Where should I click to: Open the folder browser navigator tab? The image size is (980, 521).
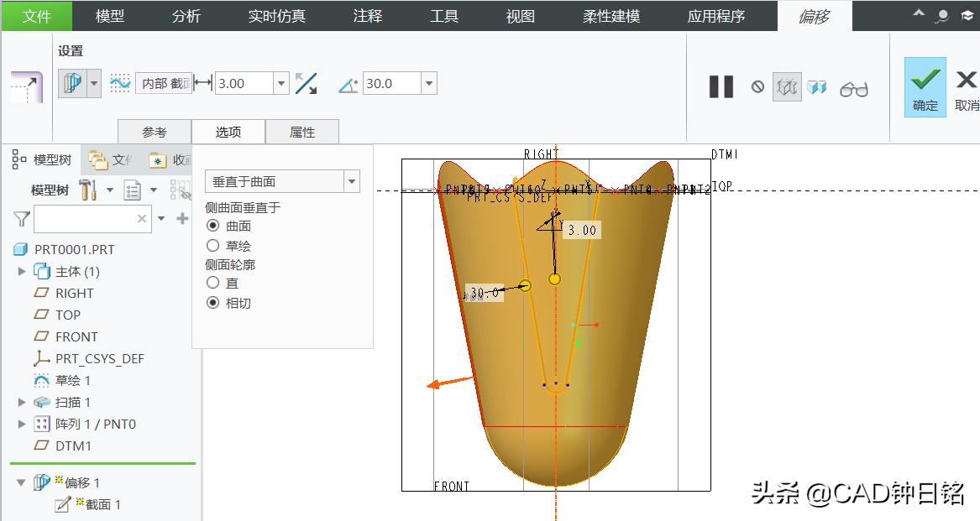110,160
